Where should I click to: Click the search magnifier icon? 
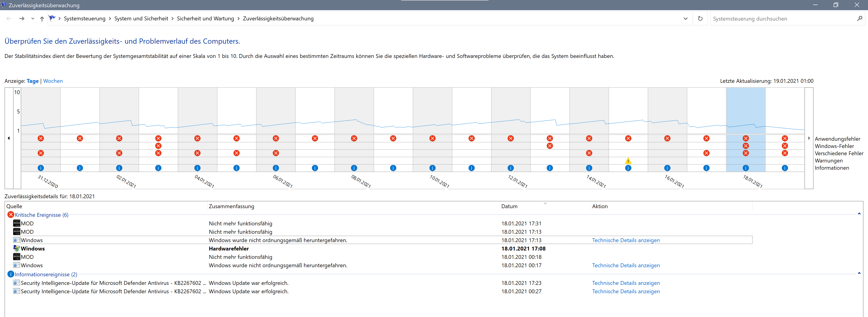click(860, 19)
